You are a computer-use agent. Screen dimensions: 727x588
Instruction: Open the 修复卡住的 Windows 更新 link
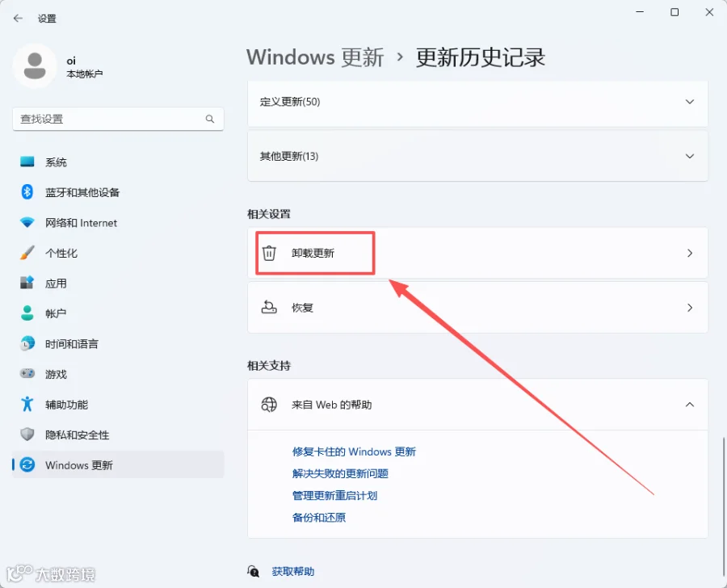354,451
